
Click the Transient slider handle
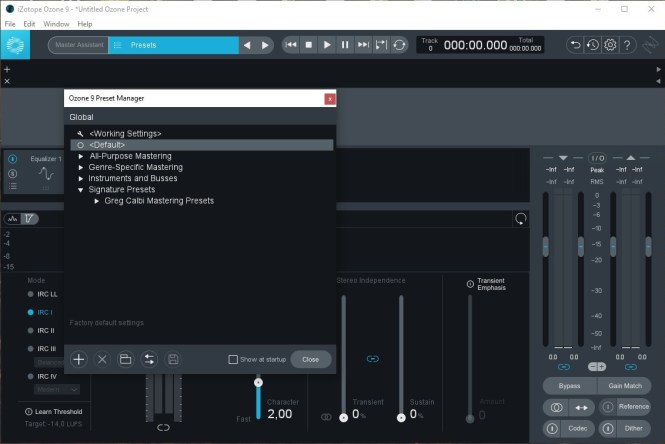(x=344, y=418)
